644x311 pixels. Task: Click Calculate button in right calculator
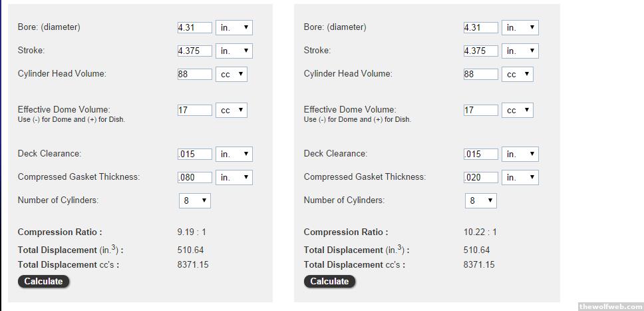(x=329, y=281)
